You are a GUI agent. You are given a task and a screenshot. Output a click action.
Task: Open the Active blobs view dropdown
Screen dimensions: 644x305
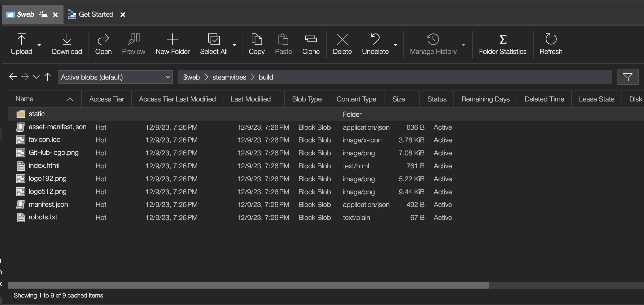point(115,77)
